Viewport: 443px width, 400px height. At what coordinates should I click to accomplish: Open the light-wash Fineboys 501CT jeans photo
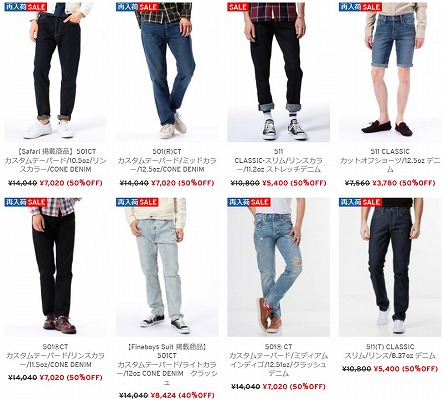[167, 267]
